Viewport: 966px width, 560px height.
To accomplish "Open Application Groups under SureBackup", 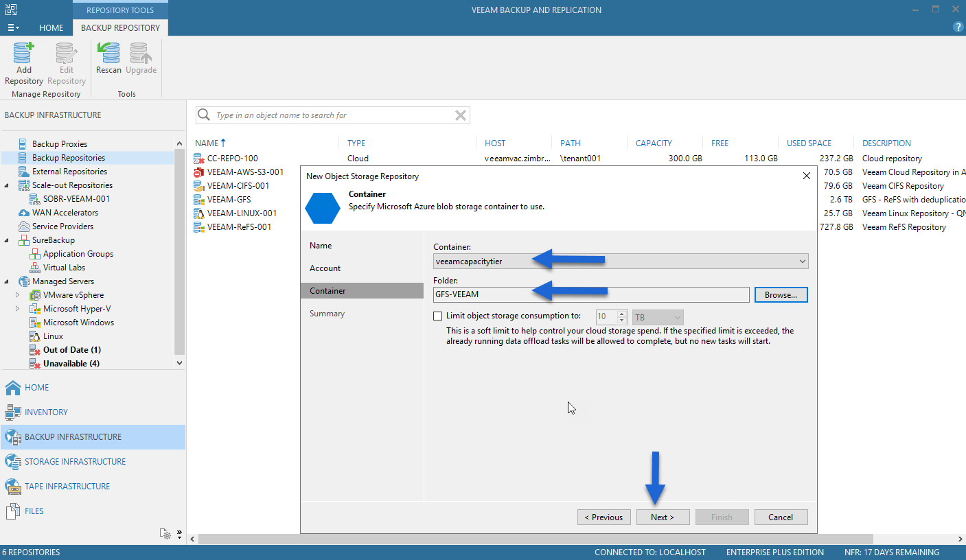I will 78,254.
